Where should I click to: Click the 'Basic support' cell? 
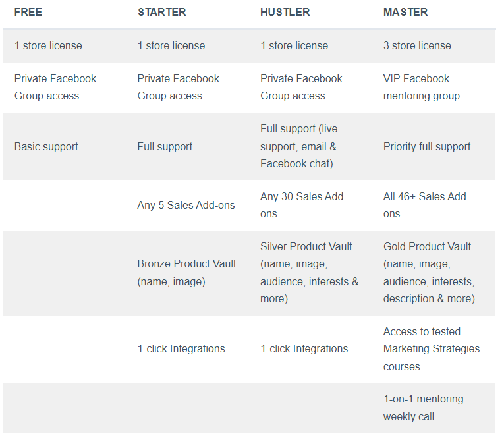click(x=46, y=147)
